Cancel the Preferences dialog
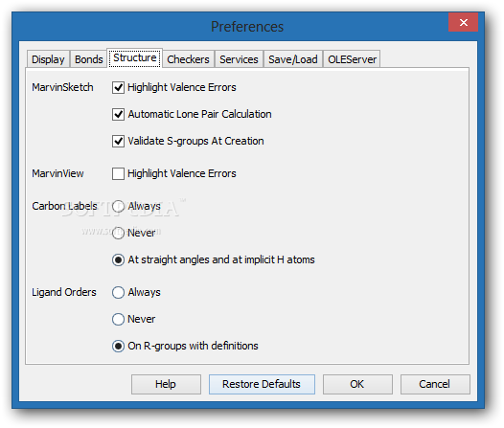Viewport: 504px width, 428px height. 435,384
